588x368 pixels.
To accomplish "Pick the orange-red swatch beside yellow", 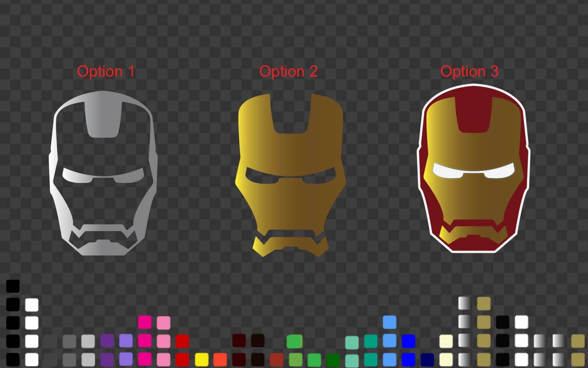I will coord(220,360).
